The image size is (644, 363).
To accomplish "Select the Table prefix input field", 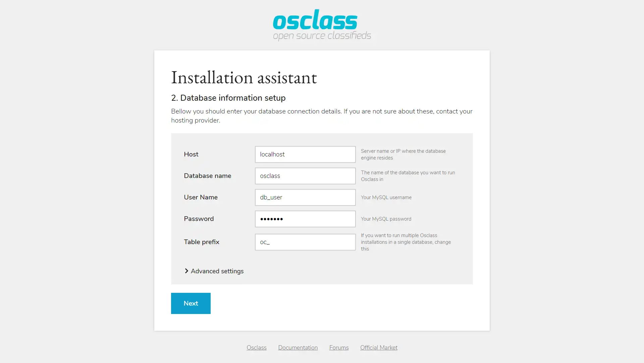I will pos(305,242).
